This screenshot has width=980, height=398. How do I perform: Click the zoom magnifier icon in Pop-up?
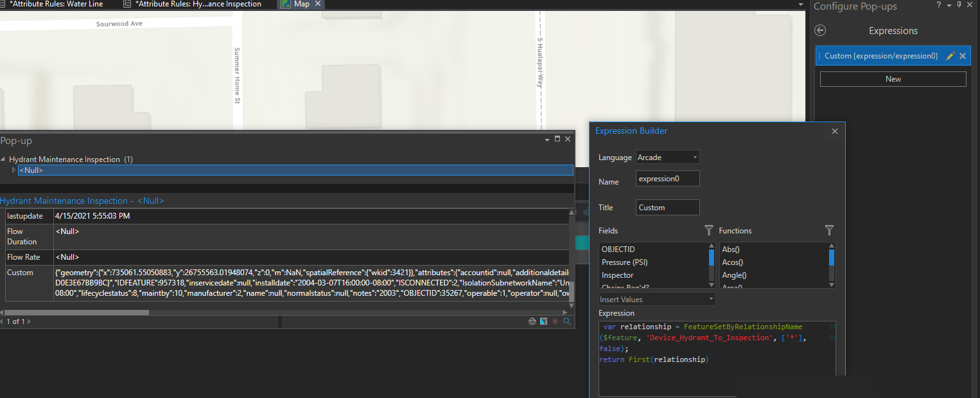coord(567,321)
